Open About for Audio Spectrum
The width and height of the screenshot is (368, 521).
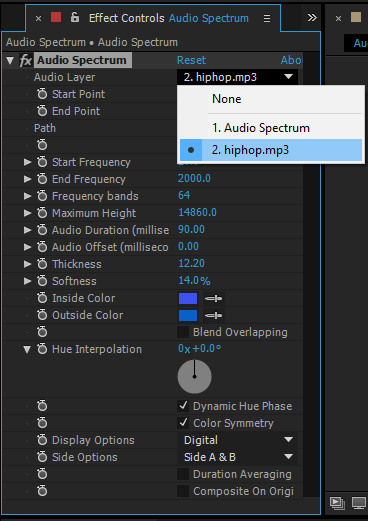291,60
